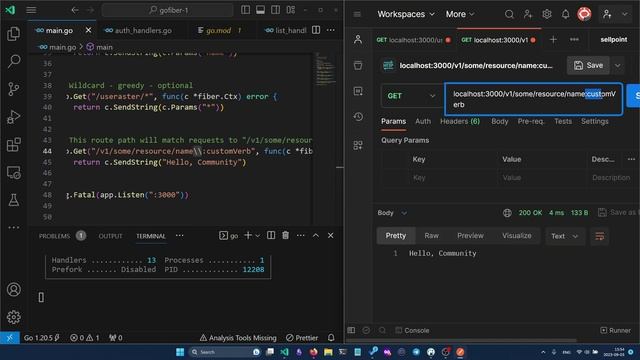
Task: Switch to the go.mod tab
Action: (220, 31)
